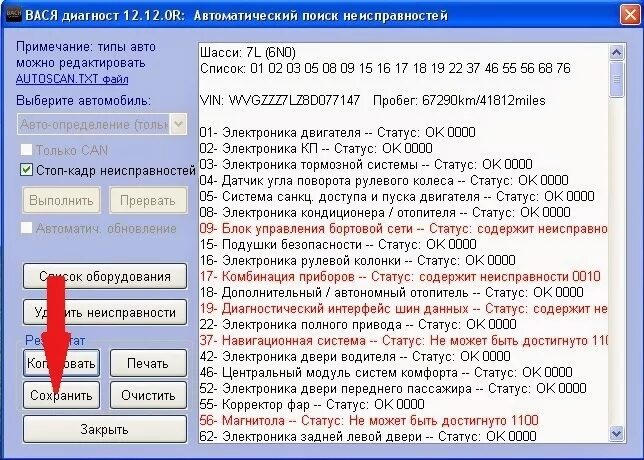Screen dimensions: 644x460
Task: Select line 18- Дополнительный / автономный отопитель
Action: click(392, 292)
